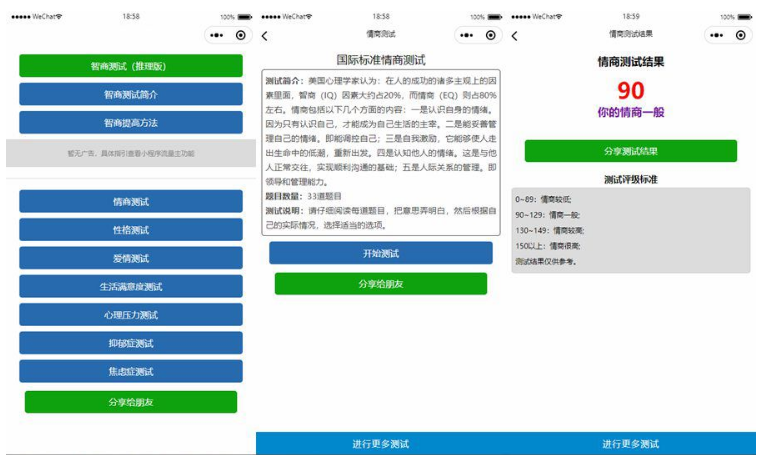
Task: Select 情商测试 from the test list
Action: 131,201
